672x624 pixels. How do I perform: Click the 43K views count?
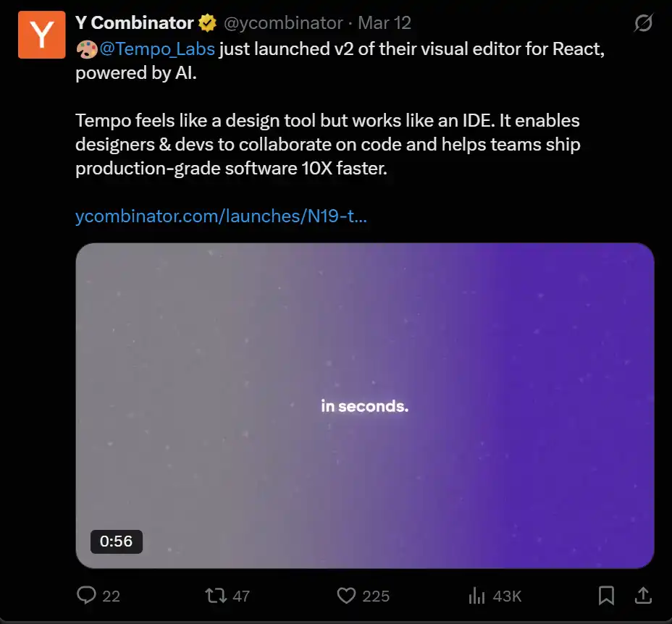pyautogui.click(x=507, y=596)
